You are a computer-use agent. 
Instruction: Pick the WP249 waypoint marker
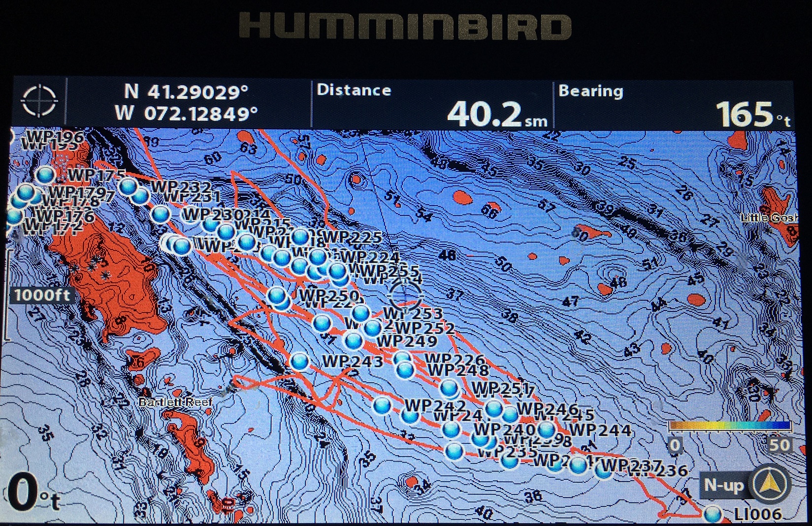click(353, 340)
